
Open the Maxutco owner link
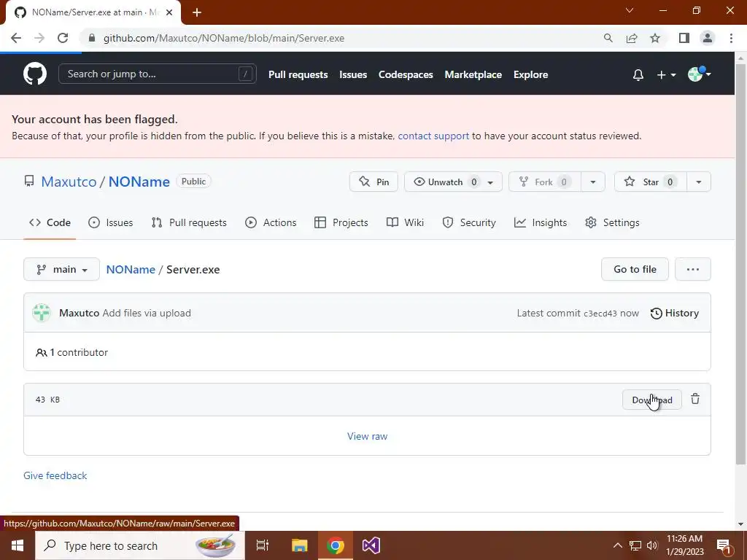pos(69,182)
